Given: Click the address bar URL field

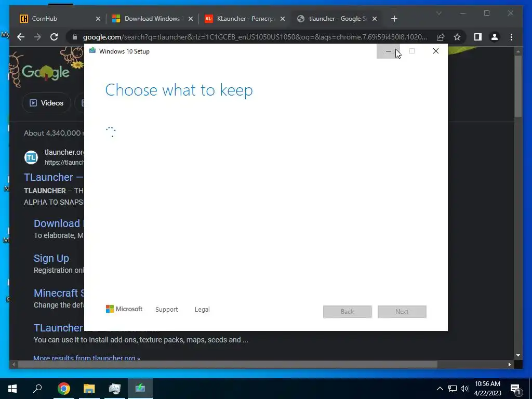Looking at the screenshot, I should pyautogui.click(x=255, y=37).
